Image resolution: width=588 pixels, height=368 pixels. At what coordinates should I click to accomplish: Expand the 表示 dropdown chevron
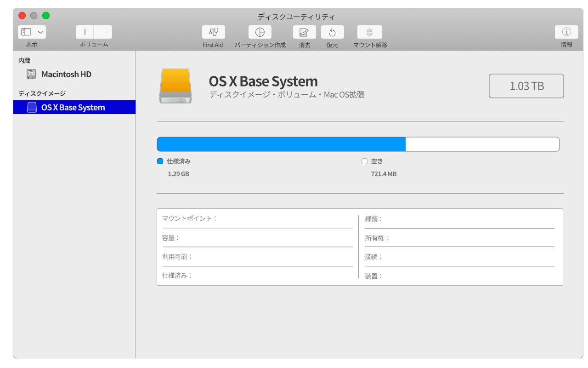click(x=40, y=32)
